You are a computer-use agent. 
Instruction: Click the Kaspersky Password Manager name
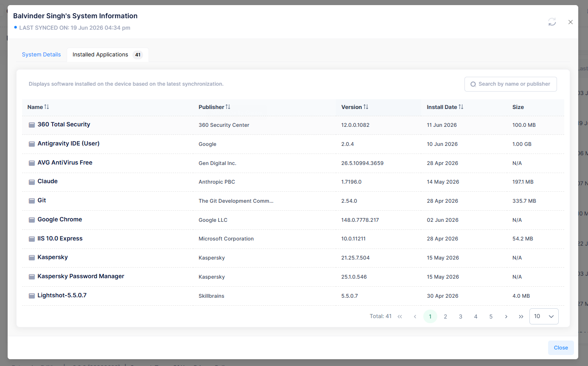point(81,276)
